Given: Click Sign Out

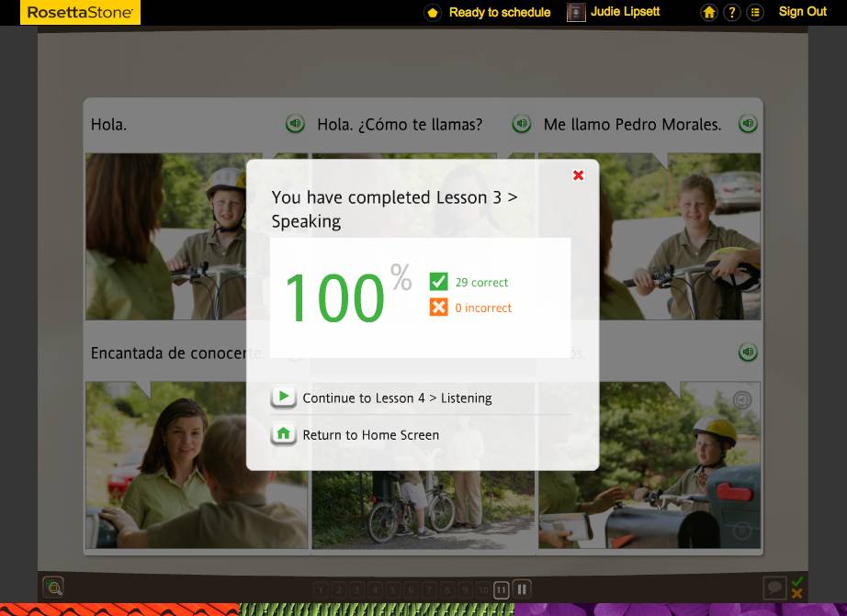Looking at the screenshot, I should (802, 11).
